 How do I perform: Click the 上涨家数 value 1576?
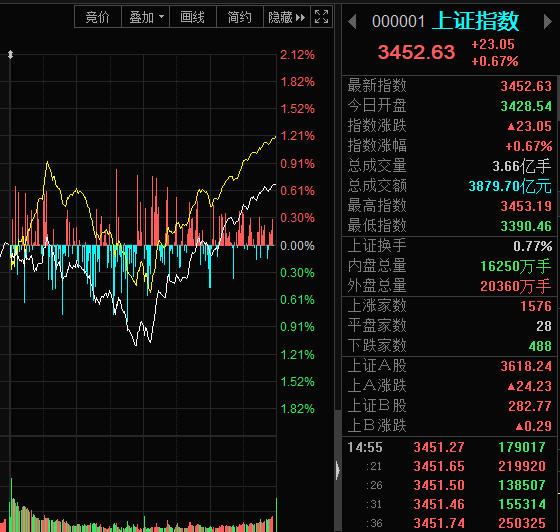536,306
